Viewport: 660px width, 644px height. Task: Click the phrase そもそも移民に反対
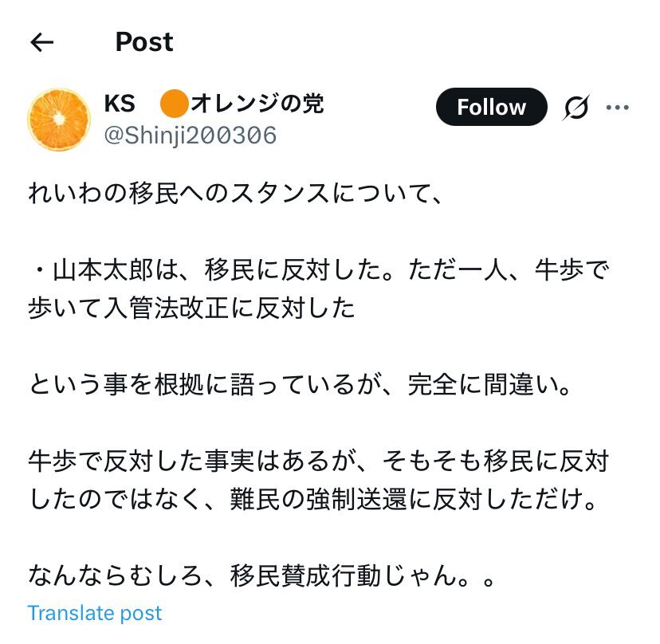click(x=496, y=461)
